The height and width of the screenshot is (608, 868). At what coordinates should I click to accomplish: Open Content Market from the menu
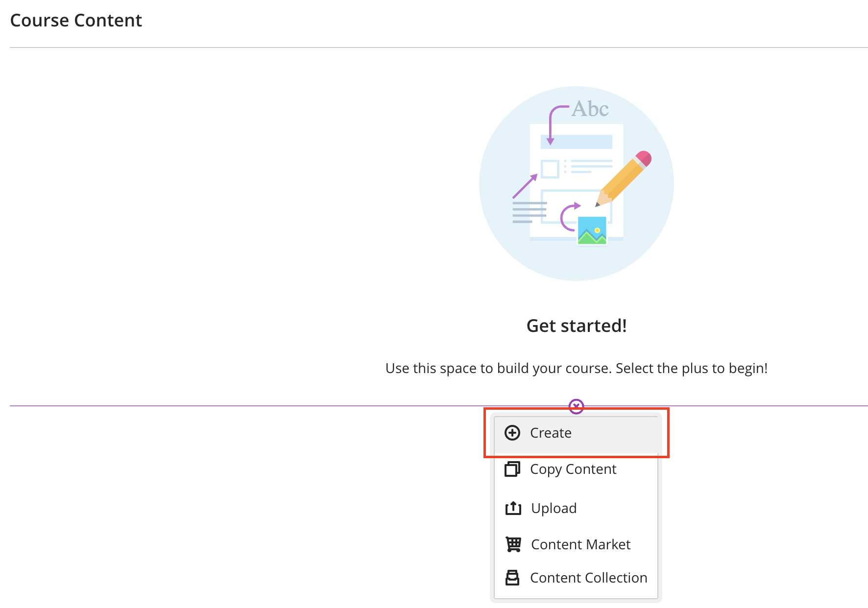click(580, 544)
